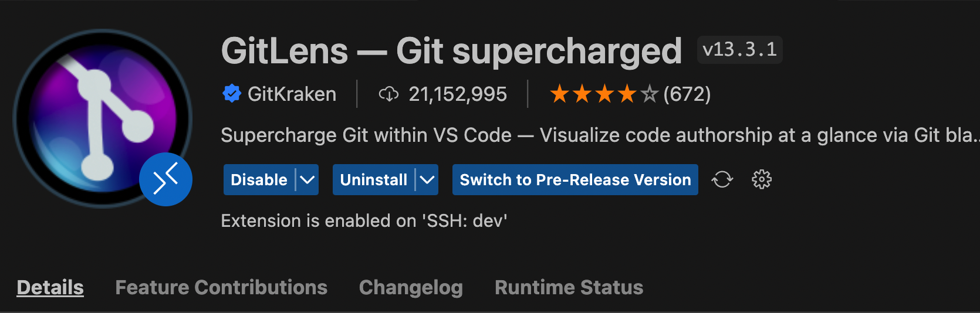980x313 pixels.
Task: Click the (672) reviews count
Action: point(687,94)
